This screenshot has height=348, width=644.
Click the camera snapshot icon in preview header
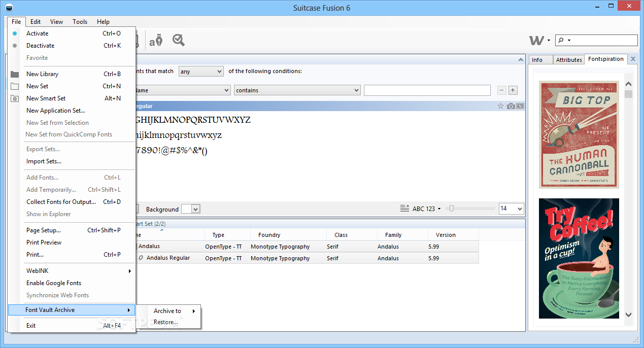pos(511,106)
